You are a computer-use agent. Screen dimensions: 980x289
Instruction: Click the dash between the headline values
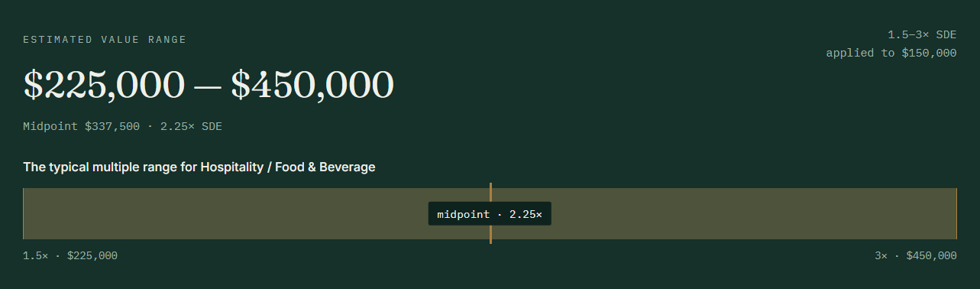(207, 86)
